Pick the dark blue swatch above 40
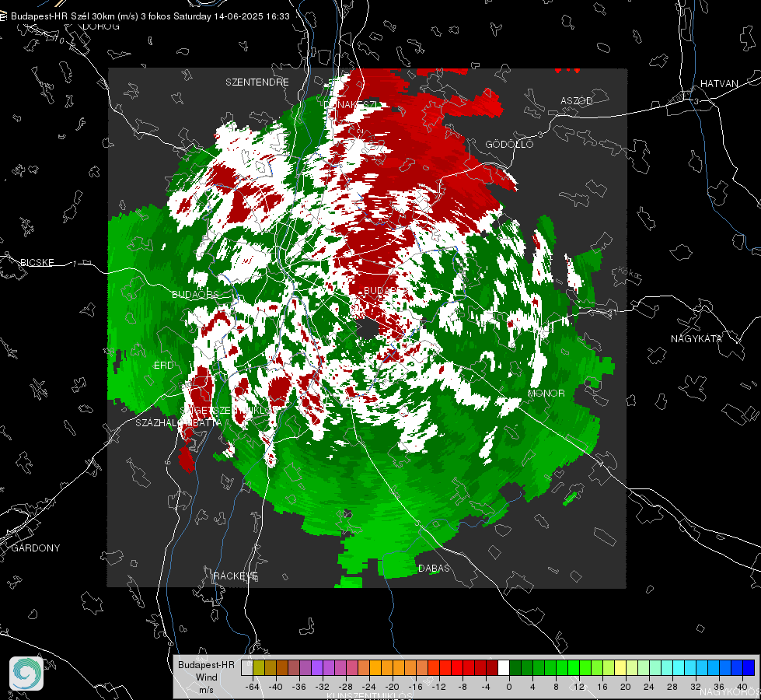 point(749,668)
